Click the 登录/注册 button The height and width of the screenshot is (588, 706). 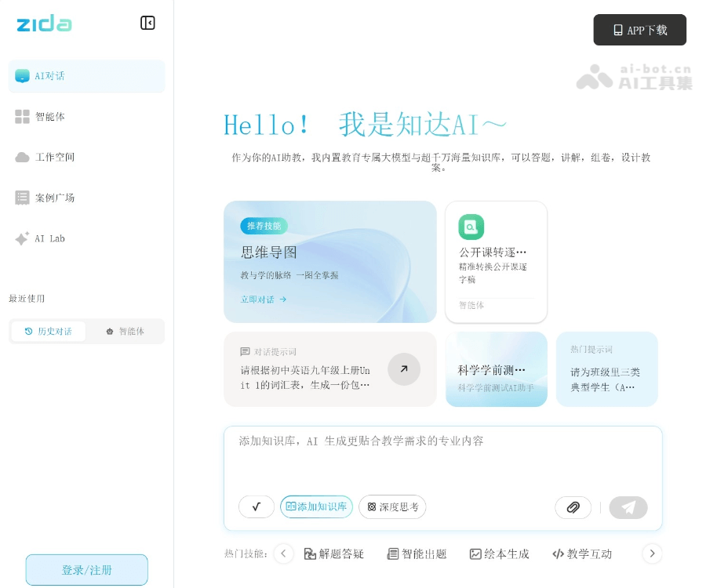click(86, 570)
